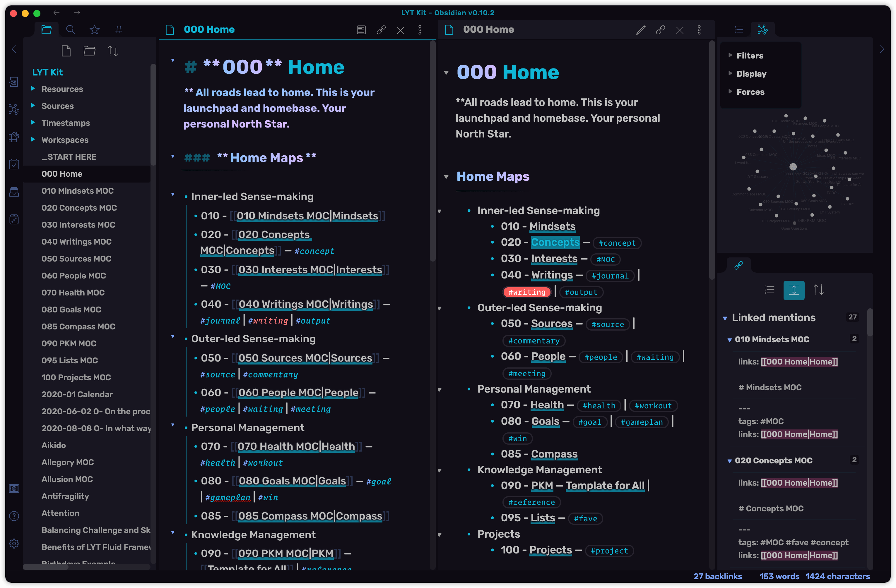Screen dimensions: 896x588
Task: Open settings gear in left ribbon
Action: (14, 543)
